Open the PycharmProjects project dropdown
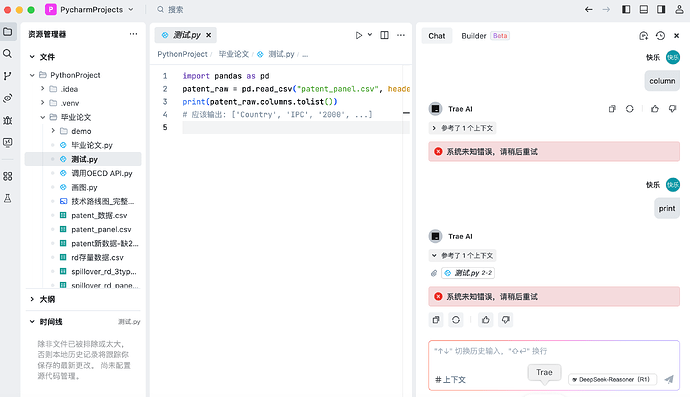This screenshot has width=690, height=397. coord(90,9)
